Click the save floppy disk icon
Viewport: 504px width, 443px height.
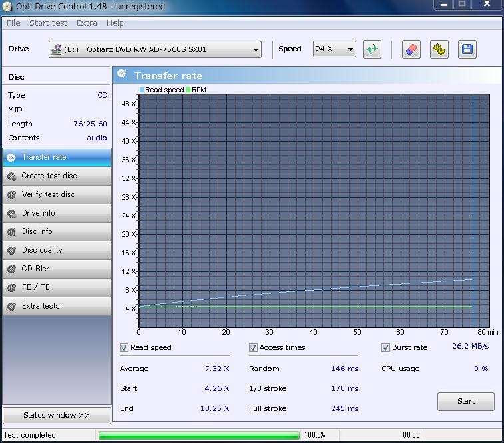pyautogui.click(x=467, y=49)
